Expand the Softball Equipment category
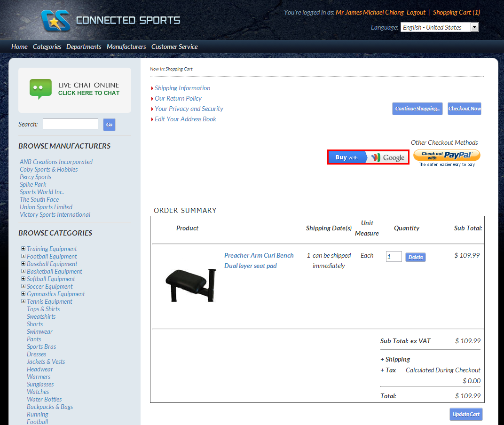This screenshot has width=504, height=425. coord(23,279)
